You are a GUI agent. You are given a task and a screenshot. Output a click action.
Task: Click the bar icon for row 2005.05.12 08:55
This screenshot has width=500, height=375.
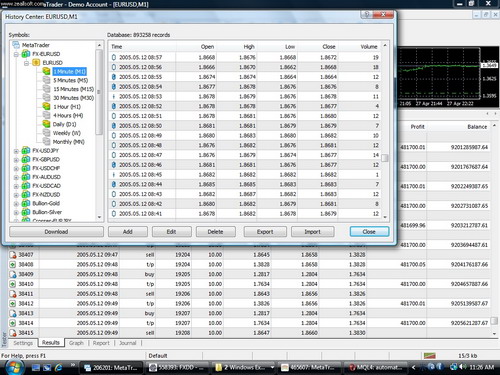tap(114, 77)
